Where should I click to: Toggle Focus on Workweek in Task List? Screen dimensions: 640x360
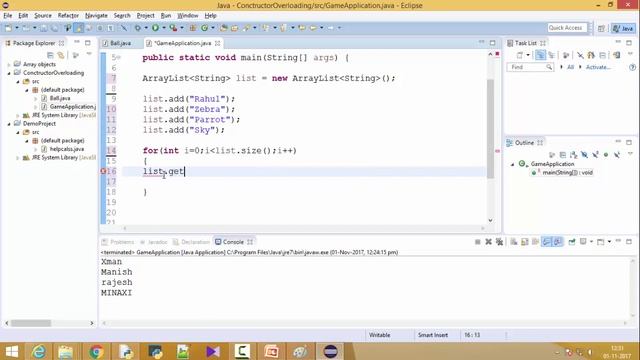[x=566, y=55]
